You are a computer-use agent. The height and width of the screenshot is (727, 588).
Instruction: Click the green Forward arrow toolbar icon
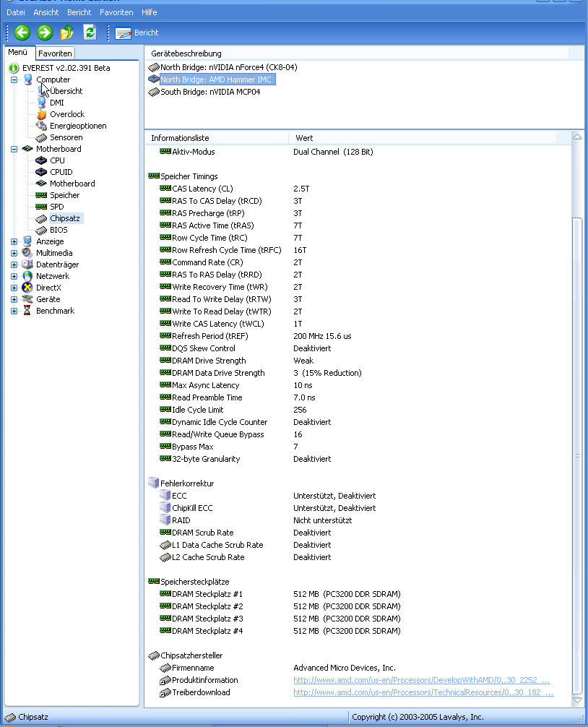(45, 33)
